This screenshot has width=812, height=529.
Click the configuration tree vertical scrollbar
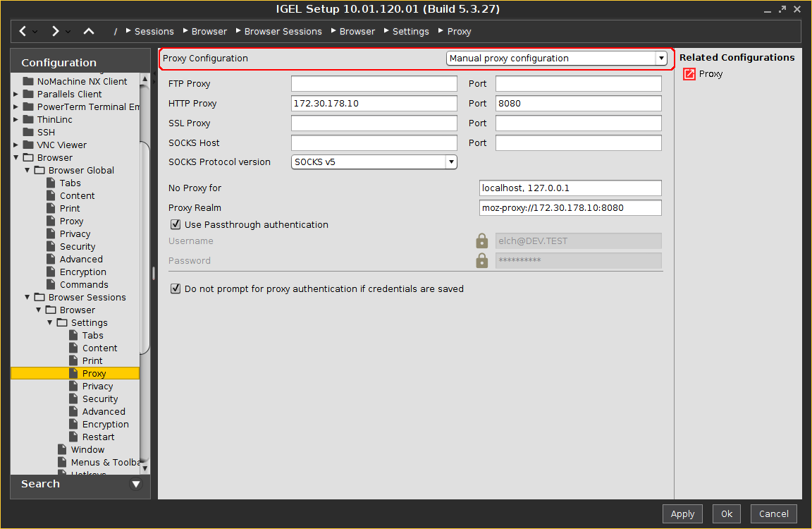pyautogui.click(x=145, y=247)
